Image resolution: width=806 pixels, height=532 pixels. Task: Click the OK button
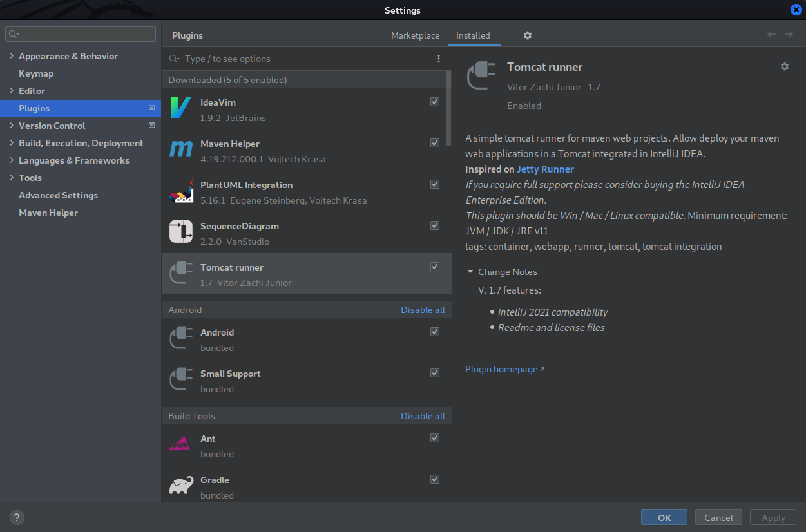(x=664, y=517)
